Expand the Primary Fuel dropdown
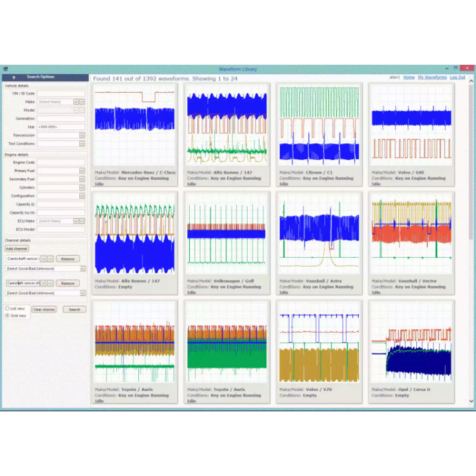This screenshot has height=476, width=476. pos(82,171)
